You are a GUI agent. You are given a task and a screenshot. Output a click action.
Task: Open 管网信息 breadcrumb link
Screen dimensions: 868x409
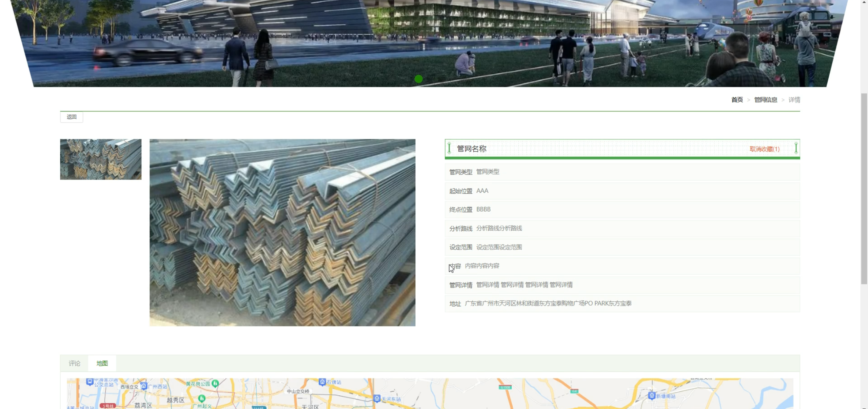coord(766,100)
